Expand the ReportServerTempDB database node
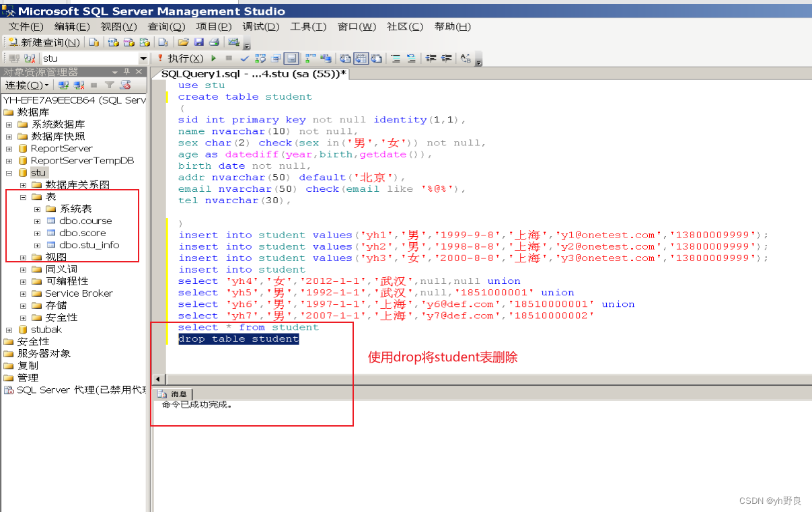The image size is (812, 512). (9, 161)
